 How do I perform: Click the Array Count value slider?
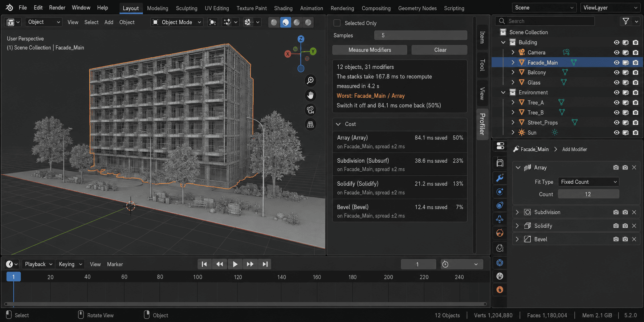[x=588, y=194]
